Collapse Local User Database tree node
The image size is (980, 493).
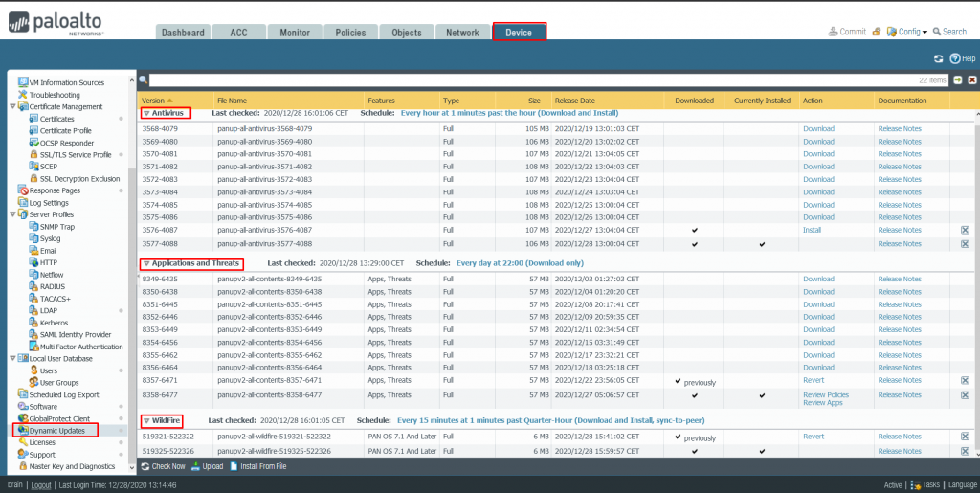pos(13,359)
